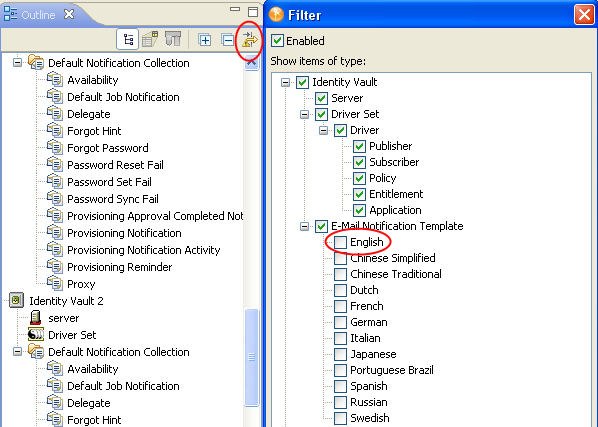Click the Provisioning Reminder template icon
598x427 pixels.
pos(55,266)
